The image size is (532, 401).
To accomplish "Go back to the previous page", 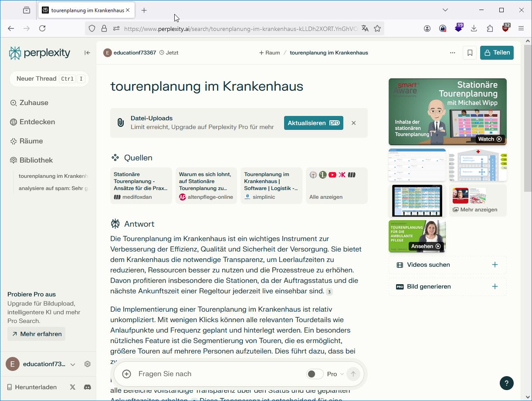I will [11, 28].
